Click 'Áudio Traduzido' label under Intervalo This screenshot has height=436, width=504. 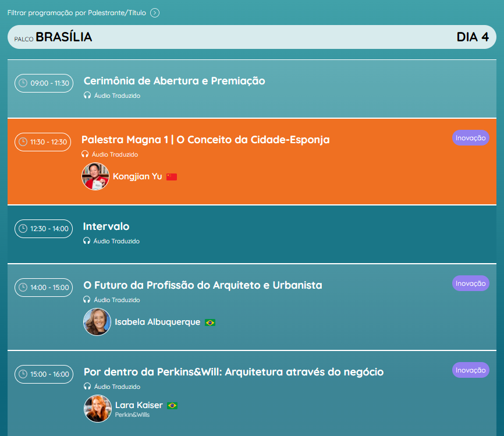pos(116,241)
